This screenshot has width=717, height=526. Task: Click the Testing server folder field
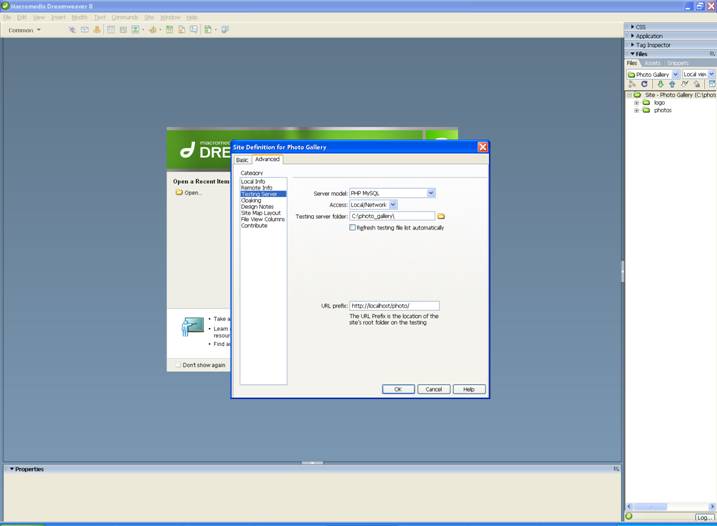[x=392, y=216]
